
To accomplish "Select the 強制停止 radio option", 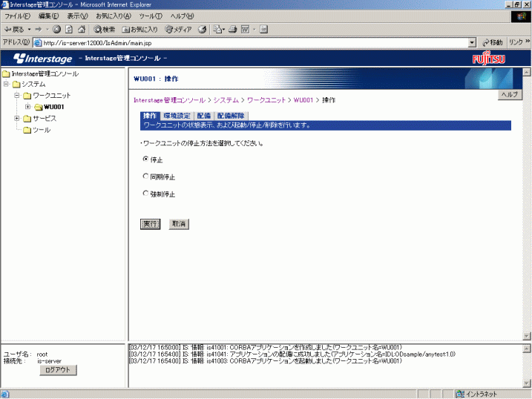I will click(x=145, y=194).
